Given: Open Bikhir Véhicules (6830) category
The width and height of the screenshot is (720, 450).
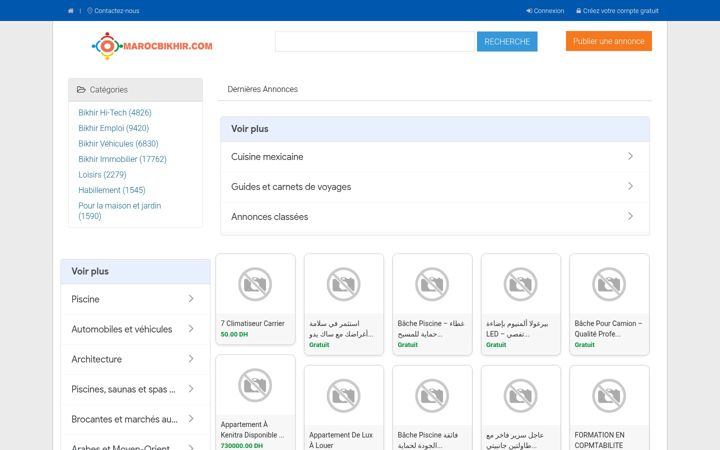Looking at the screenshot, I should click(x=118, y=144).
